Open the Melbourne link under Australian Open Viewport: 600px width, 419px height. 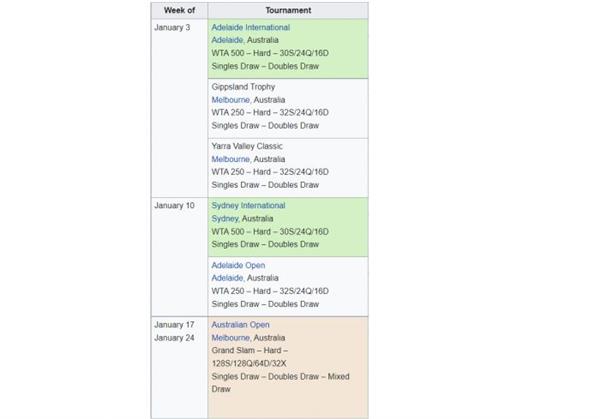coord(231,338)
